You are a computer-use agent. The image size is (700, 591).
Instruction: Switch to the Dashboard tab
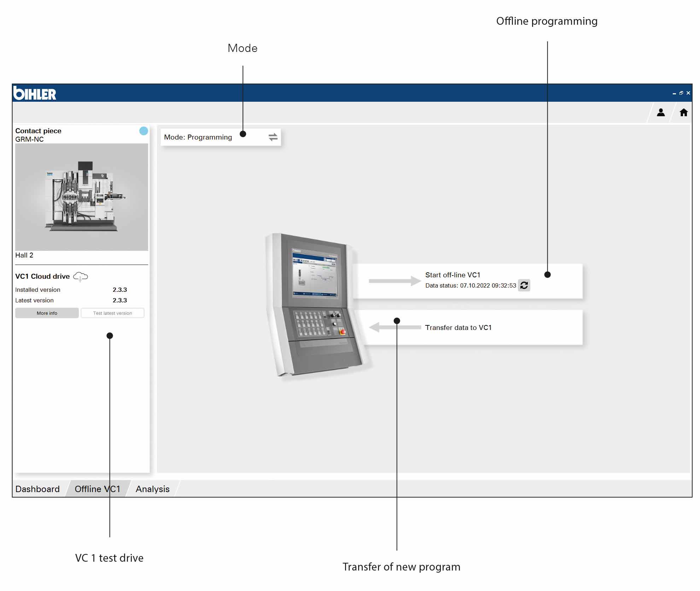pyautogui.click(x=37, y=489)
